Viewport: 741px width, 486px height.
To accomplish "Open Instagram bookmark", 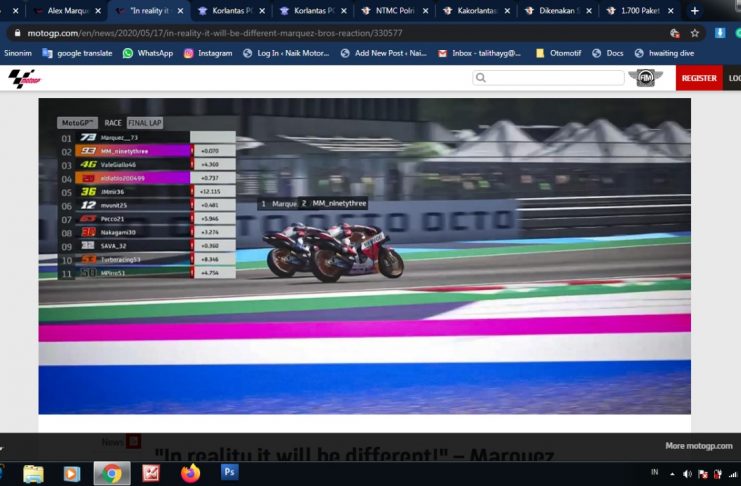I will pos(208,53).
